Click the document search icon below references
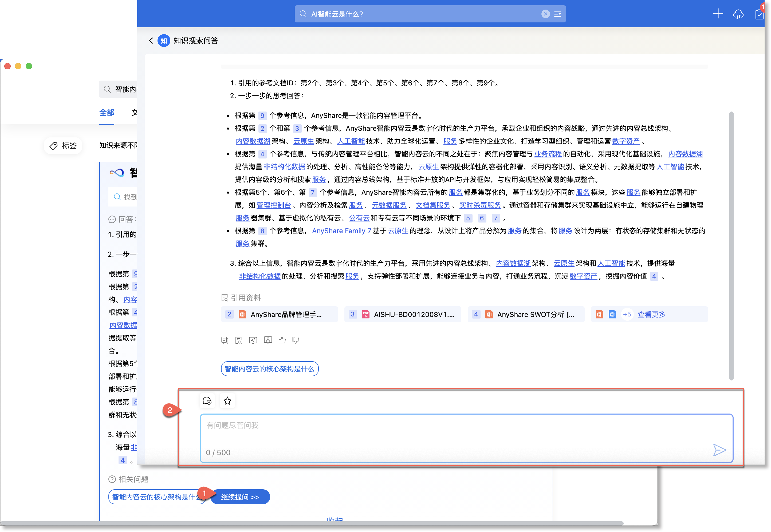This screenshot has height=532, width=771. pos(238,340)
